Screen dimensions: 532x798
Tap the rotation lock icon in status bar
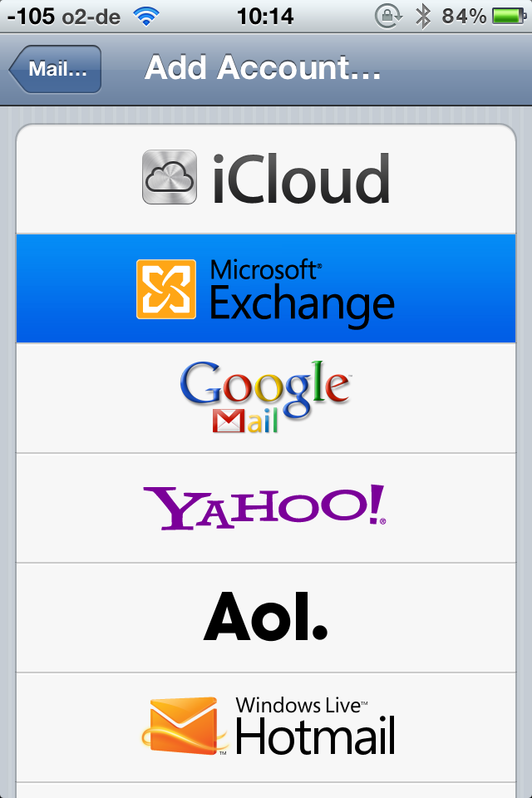(x=388, y=17)
